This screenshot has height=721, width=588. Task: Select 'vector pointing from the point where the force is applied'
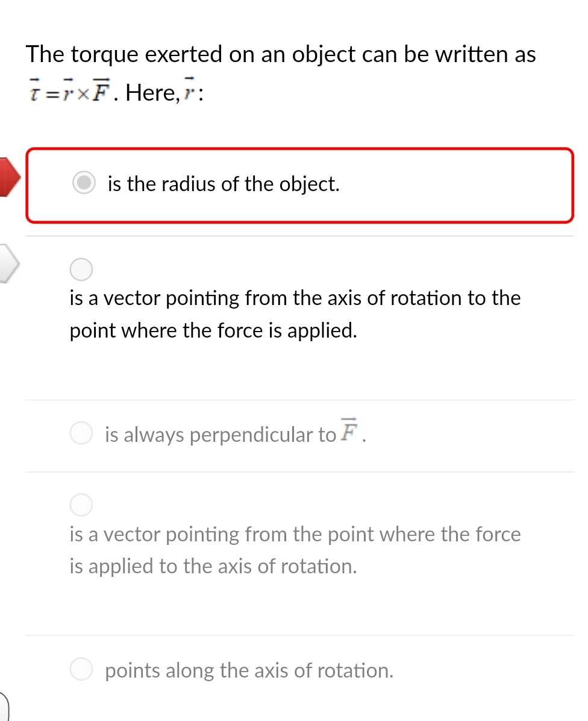point(81,505)
